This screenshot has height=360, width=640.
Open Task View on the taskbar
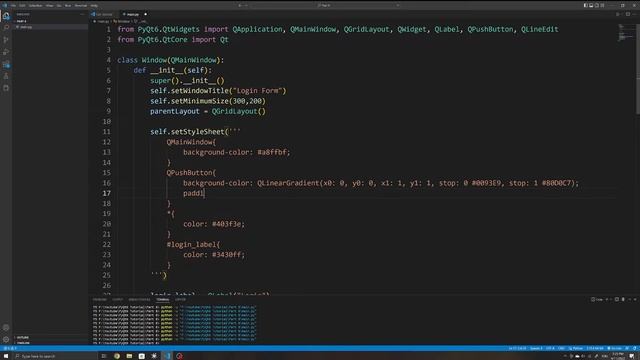pyautogui.click(x=104, y=356)
